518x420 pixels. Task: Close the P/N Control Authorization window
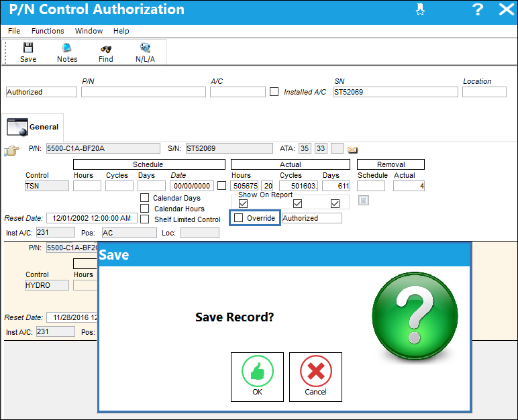point(507,9)
